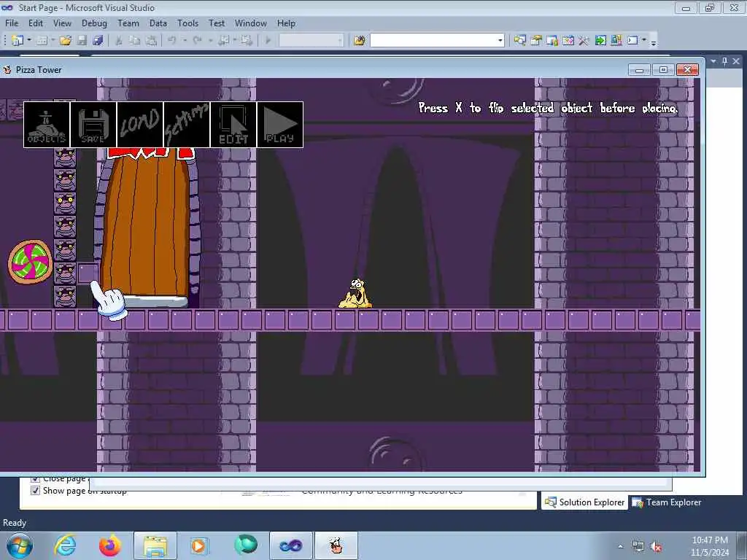Image resolution: width=747 pixels, height=560 pixels.
Task: Click the Navigate Backward icon
Action: tap(223, 41)
